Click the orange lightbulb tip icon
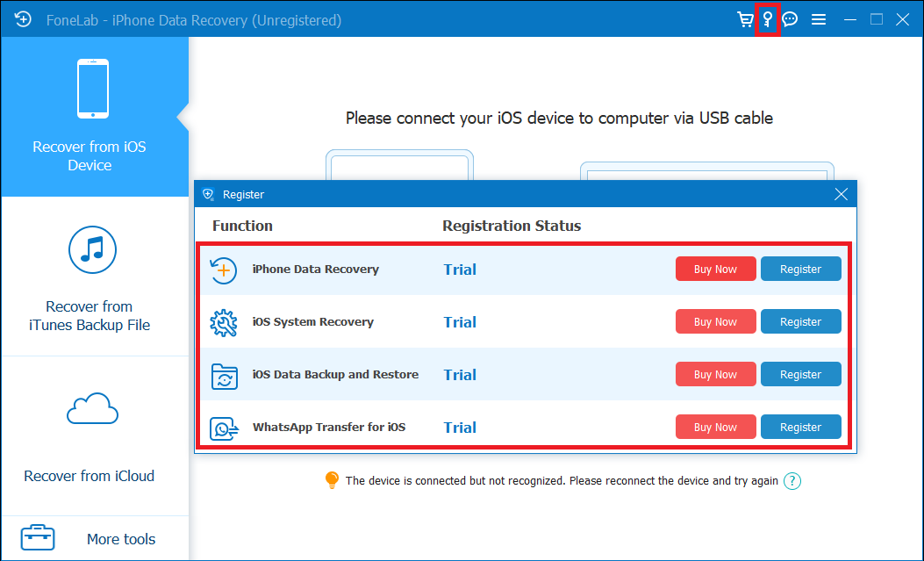This screenshot has width=924, height=561. click(x=332, y=480)
